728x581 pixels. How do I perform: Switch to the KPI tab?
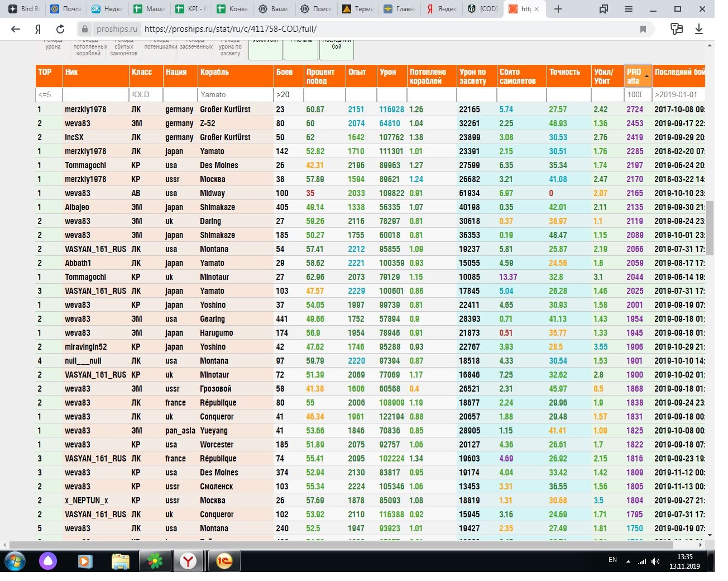(x=191, y=9)
